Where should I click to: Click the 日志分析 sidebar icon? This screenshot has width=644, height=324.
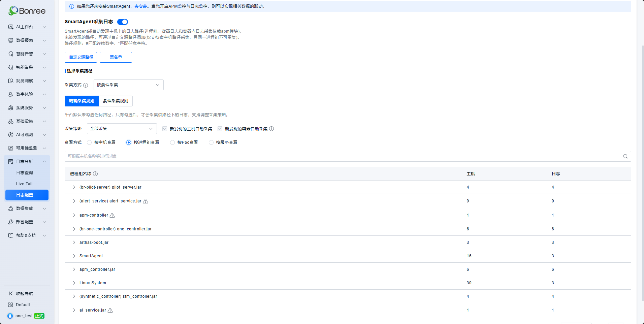pos(11,162)
